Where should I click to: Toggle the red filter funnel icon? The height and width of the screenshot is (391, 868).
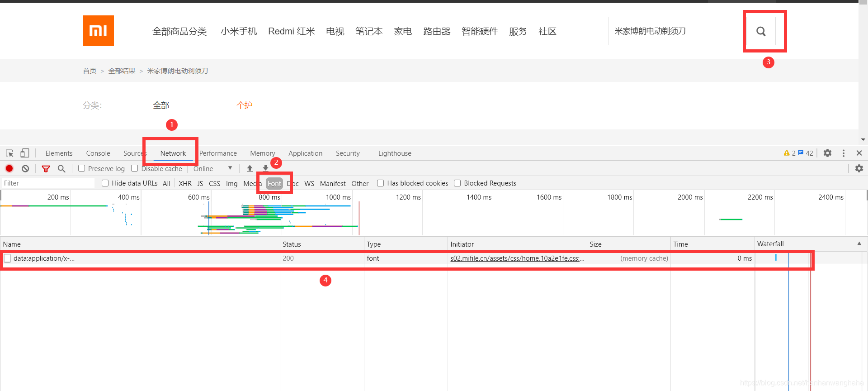point(46,168)
